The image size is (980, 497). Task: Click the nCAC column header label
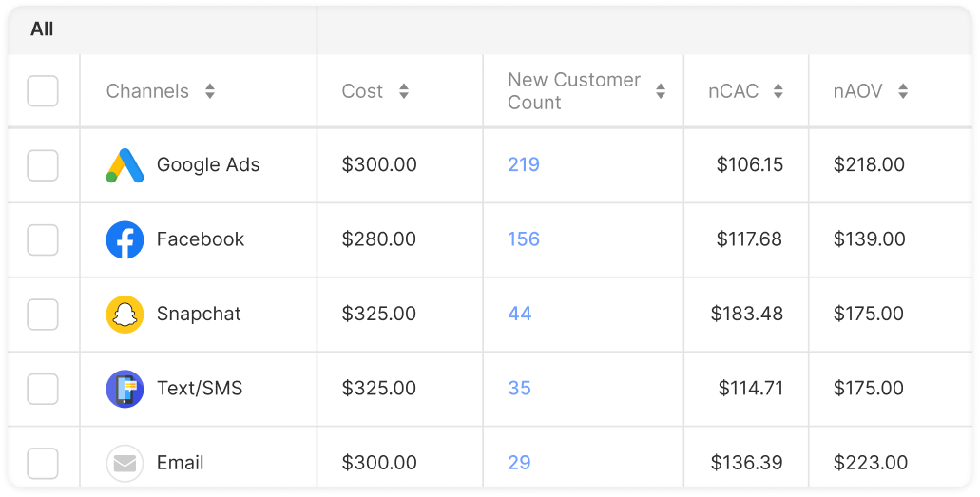click(x=733, y=91)
